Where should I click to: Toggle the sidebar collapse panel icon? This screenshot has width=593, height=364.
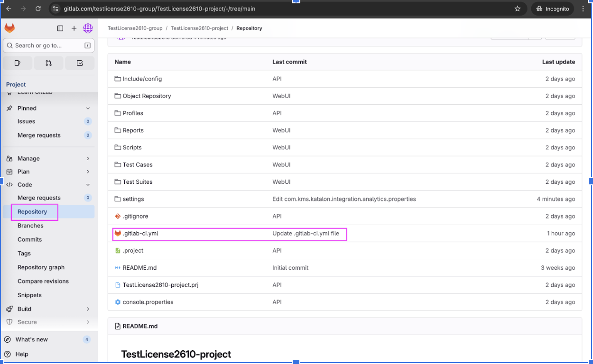tap(60, 28)
